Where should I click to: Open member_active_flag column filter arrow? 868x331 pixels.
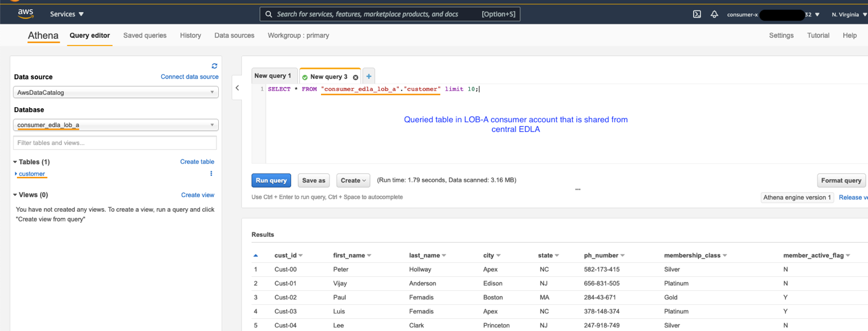[848, 256]
